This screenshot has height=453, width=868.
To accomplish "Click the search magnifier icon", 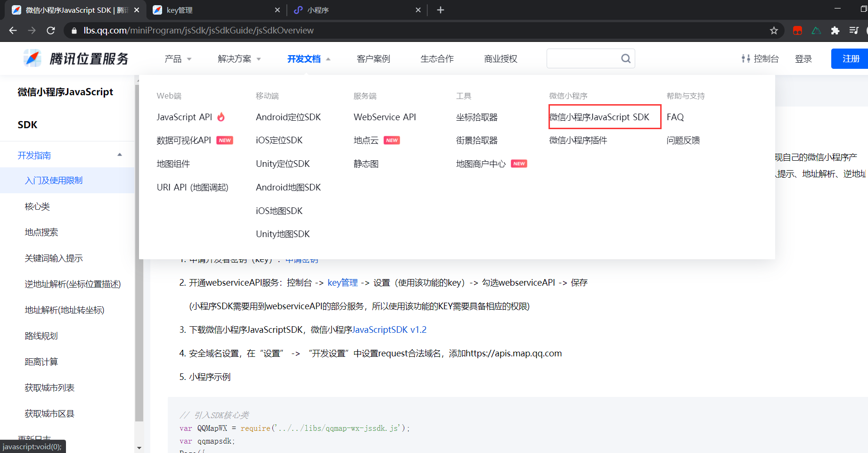I will click(x=625, y=58).
